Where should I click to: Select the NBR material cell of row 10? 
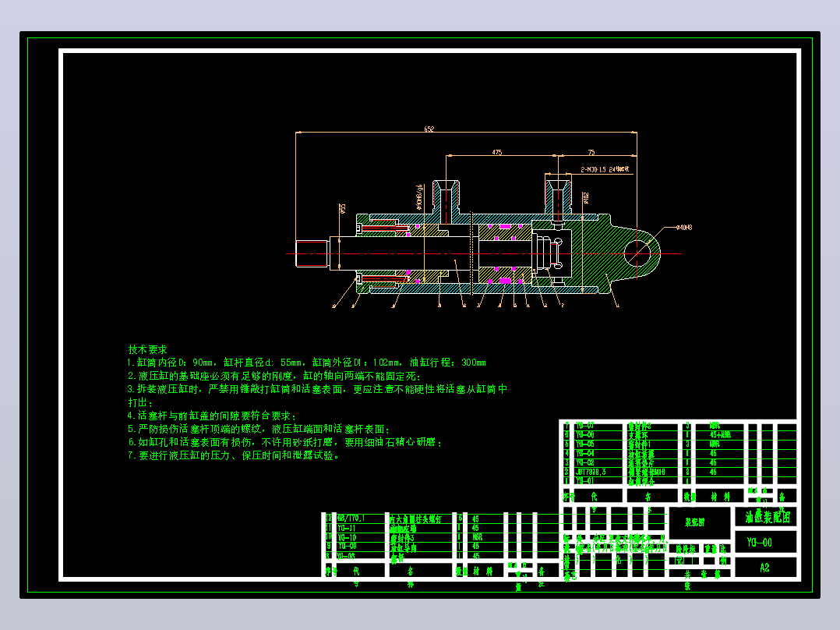[478, 537]
